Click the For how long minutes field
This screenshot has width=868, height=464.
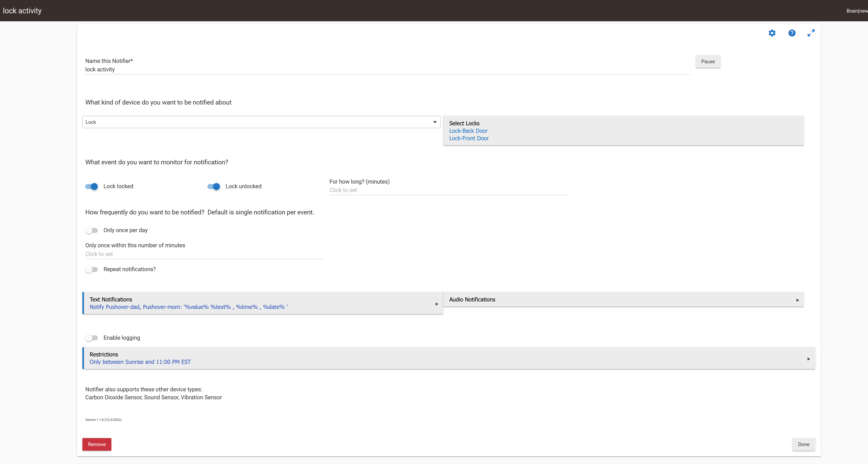point(448,190)
